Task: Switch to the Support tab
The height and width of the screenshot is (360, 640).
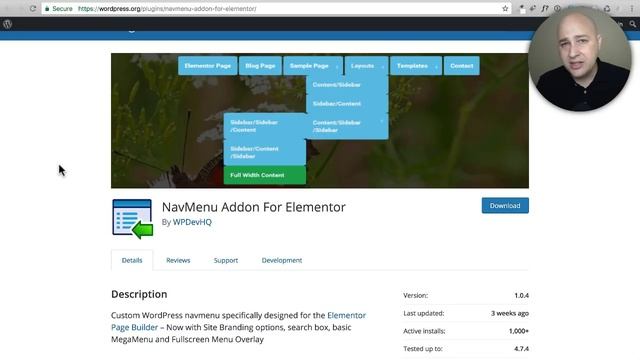Action: click(x=226, y=260)
